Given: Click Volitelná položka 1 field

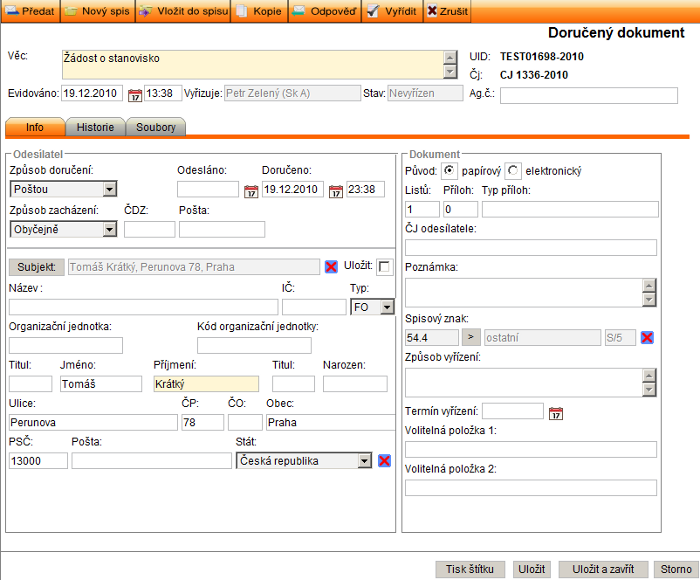Looking at the screenshot, I should pos(531,450).
